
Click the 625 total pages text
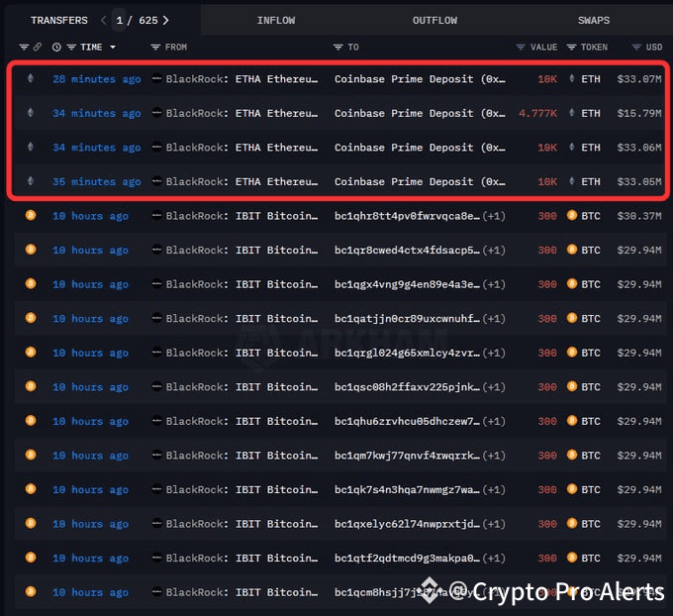click(148, 20)
